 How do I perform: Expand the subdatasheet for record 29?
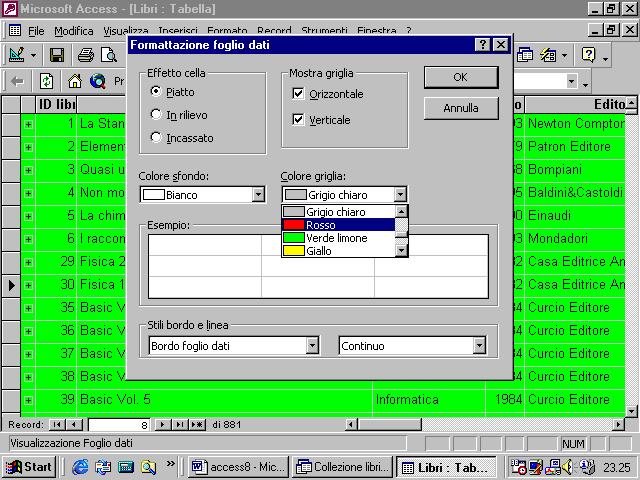pyautogui.click(x=28, y=262)
